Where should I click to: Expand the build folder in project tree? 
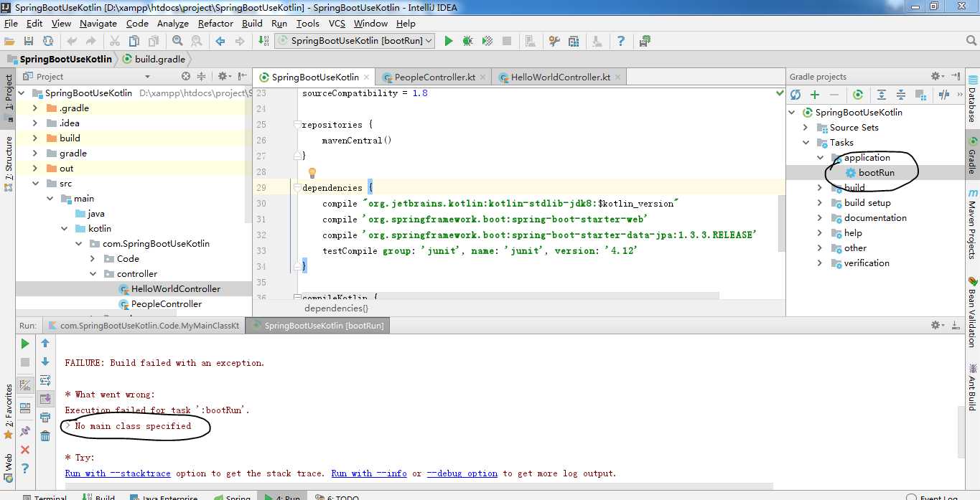[x=35, y=138]
